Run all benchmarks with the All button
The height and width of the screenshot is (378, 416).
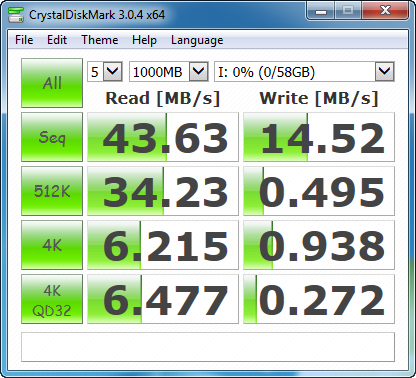(52, 83)
